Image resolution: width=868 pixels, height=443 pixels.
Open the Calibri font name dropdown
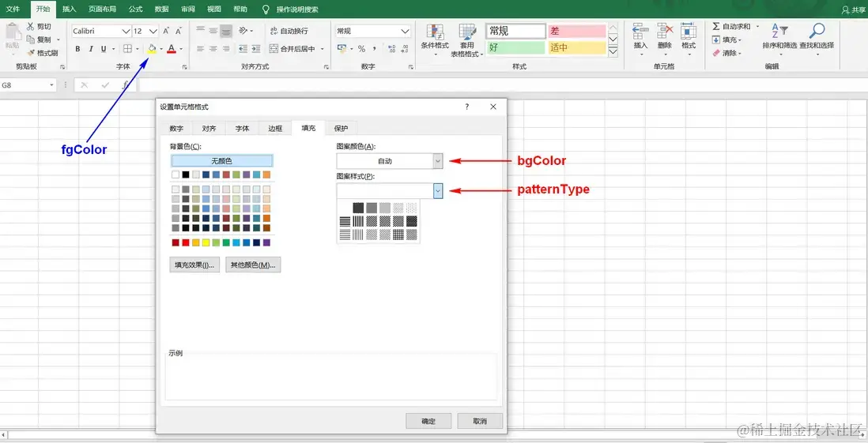point(126,31)
